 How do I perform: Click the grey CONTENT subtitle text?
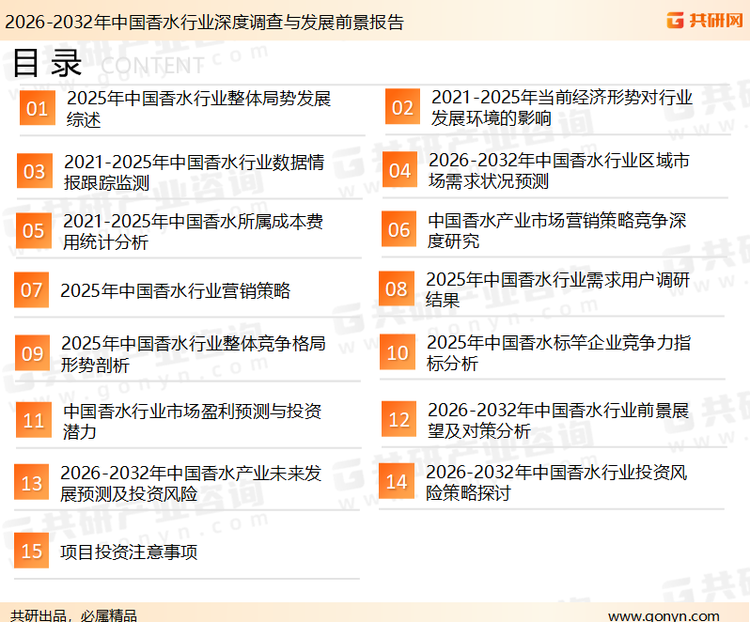[x=152, y=66]
